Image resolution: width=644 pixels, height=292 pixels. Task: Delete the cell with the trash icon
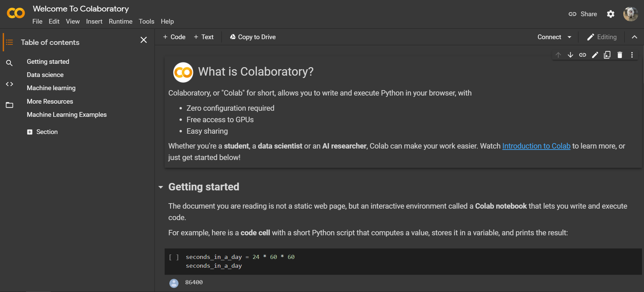(620, 55)
